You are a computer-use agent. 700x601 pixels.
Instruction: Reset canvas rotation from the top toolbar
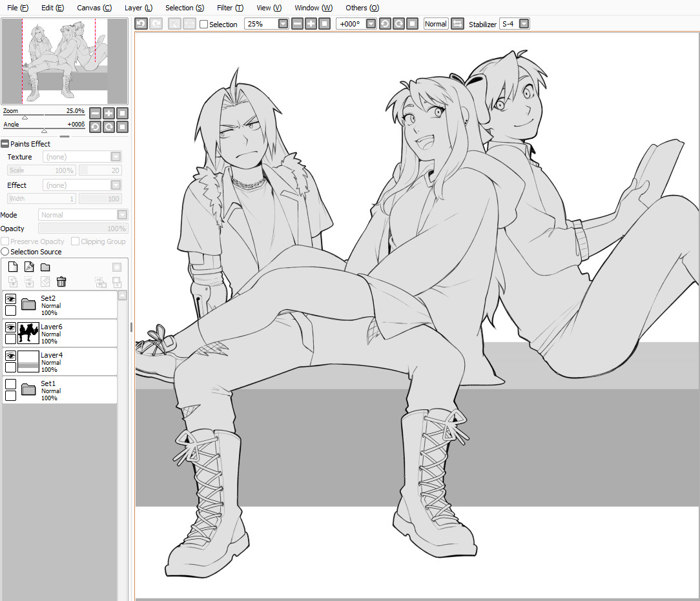[413, 24]
